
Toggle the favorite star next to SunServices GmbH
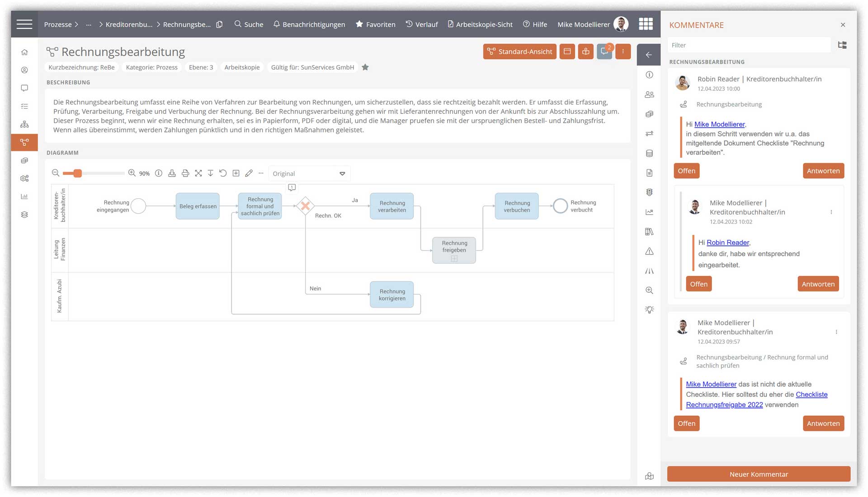pyautogui.click(x=365, y=67)
